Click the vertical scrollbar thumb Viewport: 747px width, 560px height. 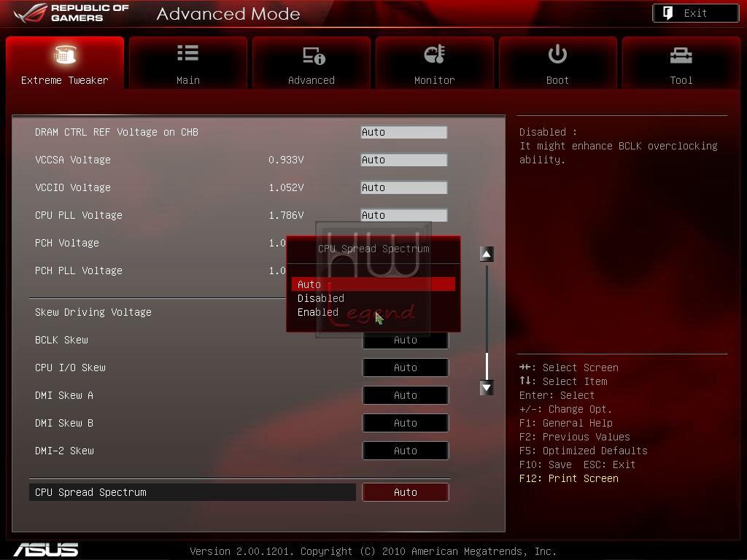[487, 366]
